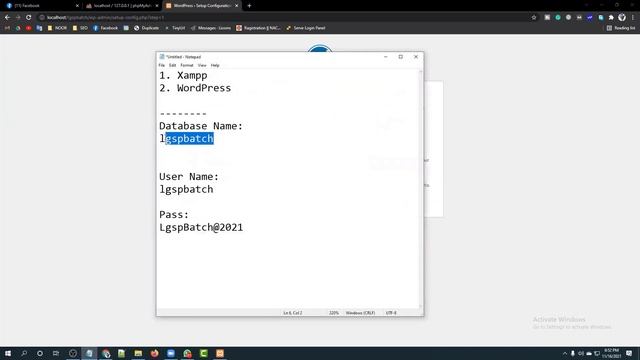Viewport: 640px width, 360px height.
Task: Open the Chrome extensions puzzle icon
Action: [611, 18]
